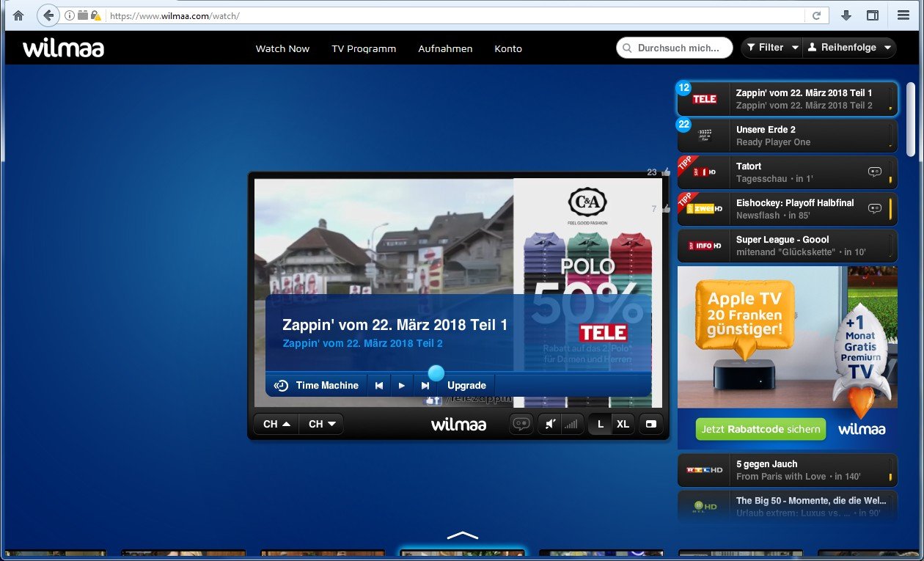Switch channel up with CH up button
924x561 pixels.
(276, 424)
